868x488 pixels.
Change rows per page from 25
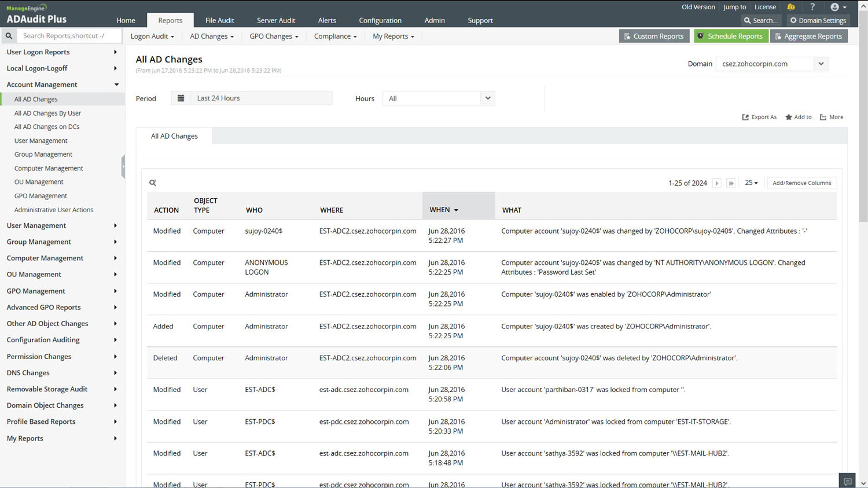[x=751, y=183]
